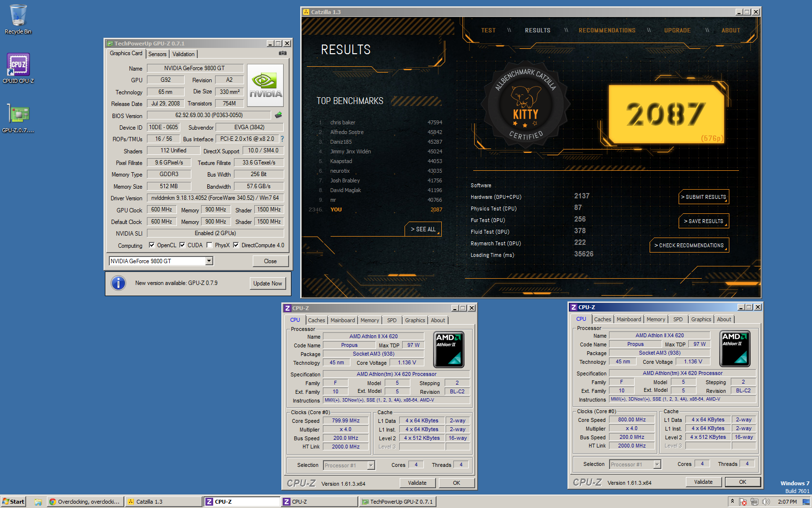Click the Action Center flag tray icon

pos(743,502)
